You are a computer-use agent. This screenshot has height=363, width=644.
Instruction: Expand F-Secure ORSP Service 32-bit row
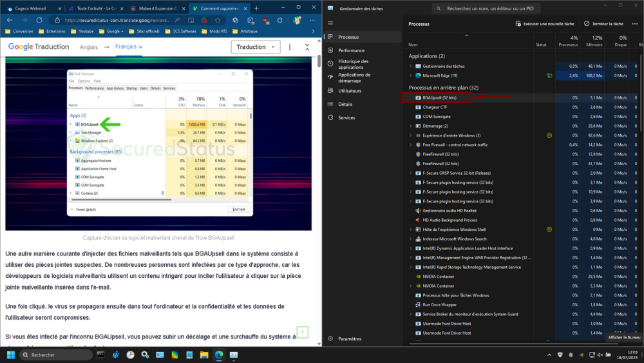pos(410,173)
